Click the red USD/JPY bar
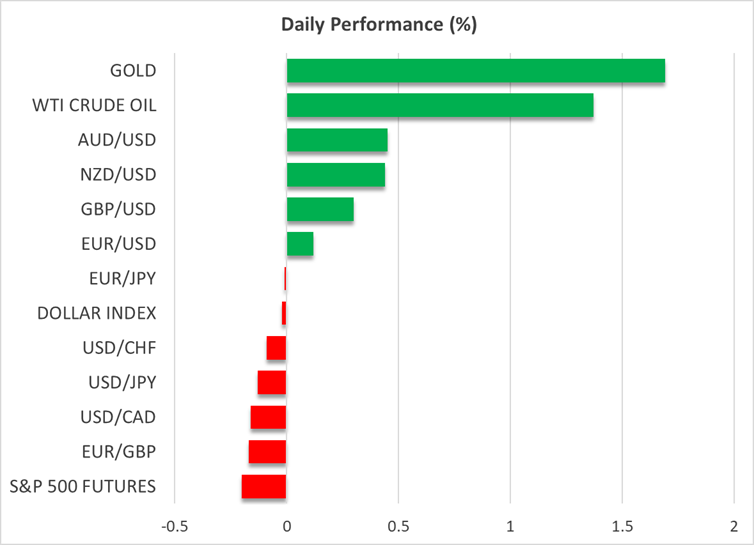 [x=272, y=382]
